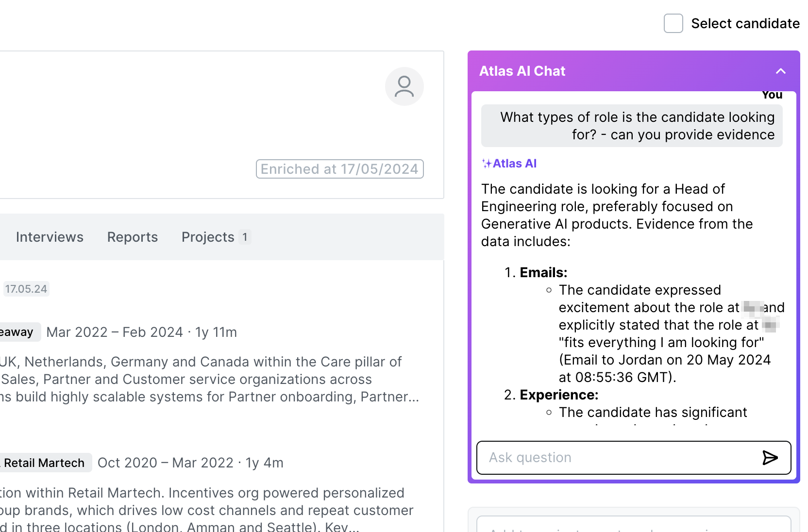Click your question bubble about role types

point(632,126)
